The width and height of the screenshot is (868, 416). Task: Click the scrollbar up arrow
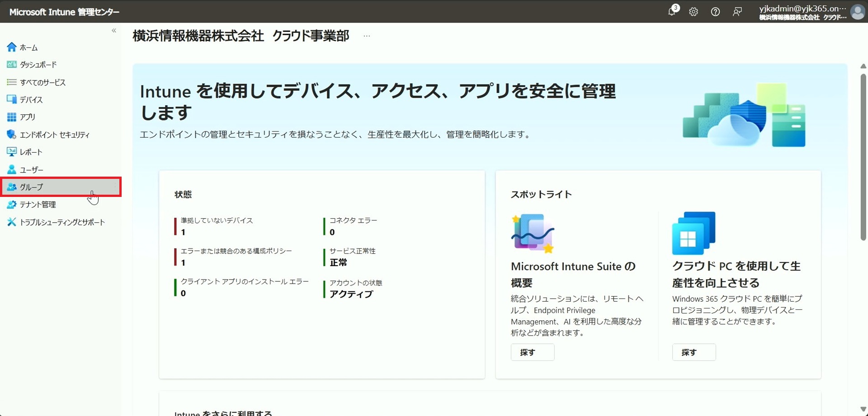863,66
